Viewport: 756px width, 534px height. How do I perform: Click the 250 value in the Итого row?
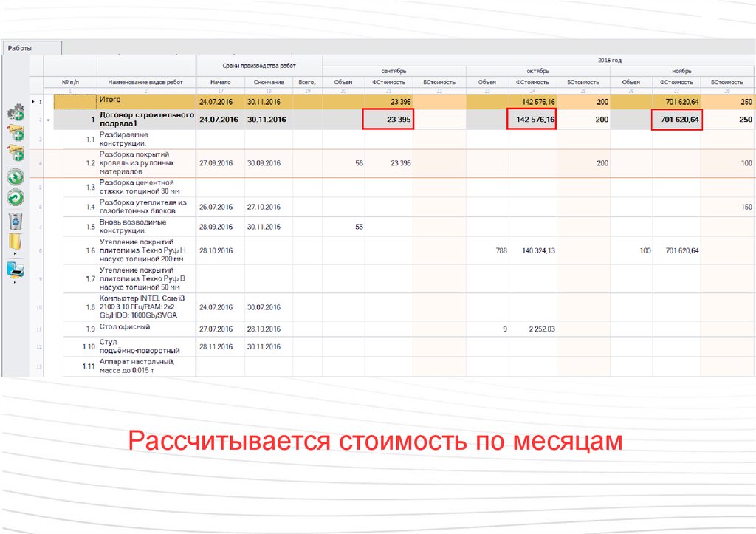(746, 102)
